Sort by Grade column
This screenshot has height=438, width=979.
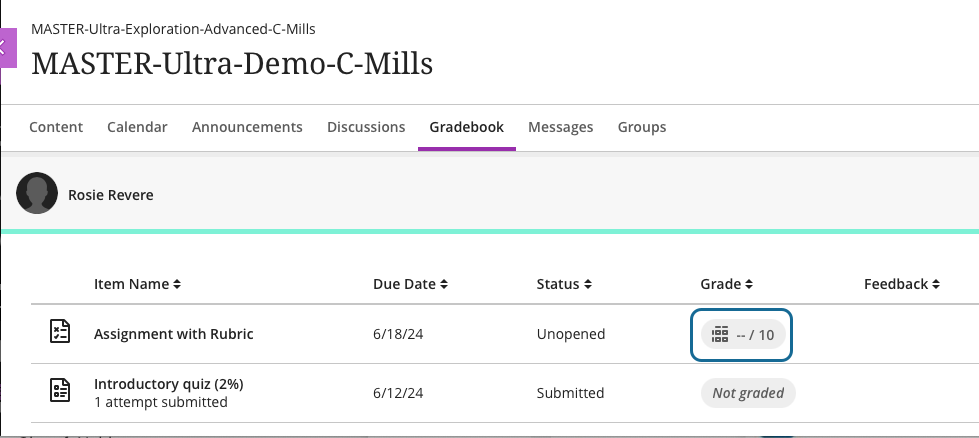[726, 284]
